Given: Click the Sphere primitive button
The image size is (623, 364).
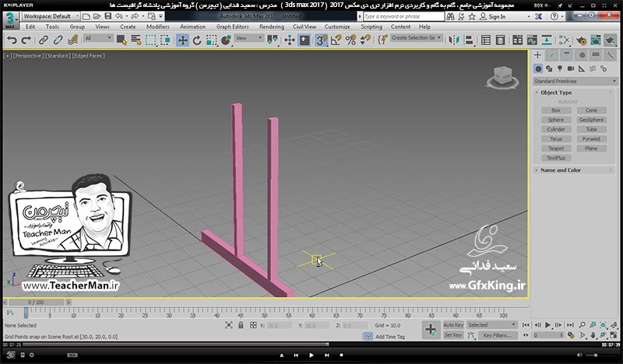Looking at the screenshot, I should pos(556,120).
